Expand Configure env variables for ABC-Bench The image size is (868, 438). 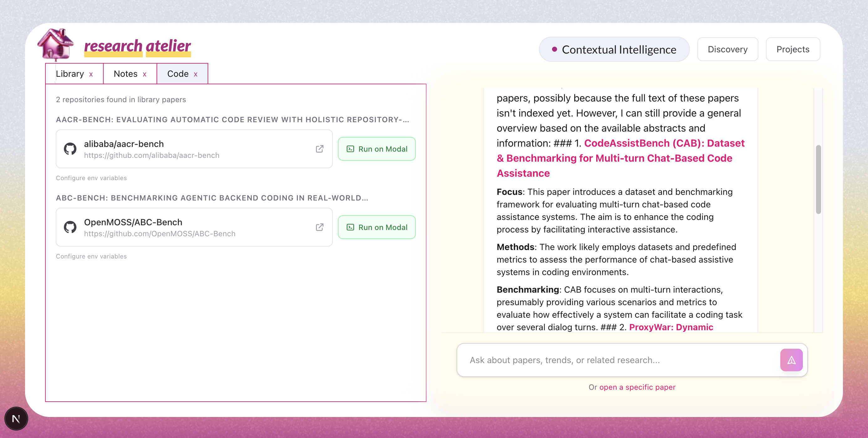pos(91,256)
